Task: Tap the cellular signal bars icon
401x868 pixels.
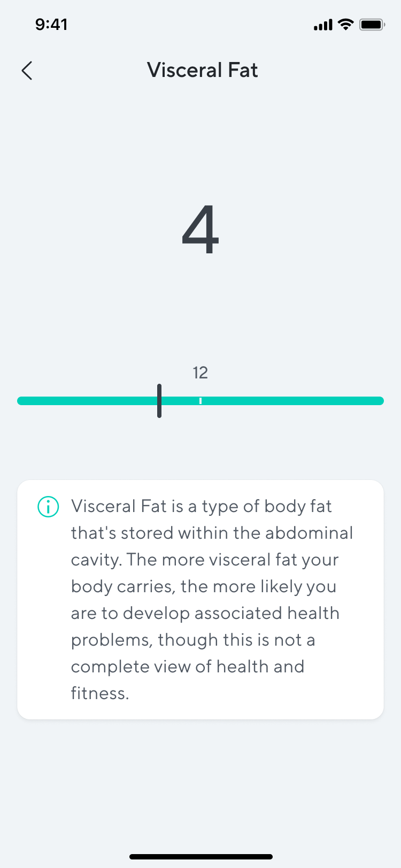Action: pos(323,25)
